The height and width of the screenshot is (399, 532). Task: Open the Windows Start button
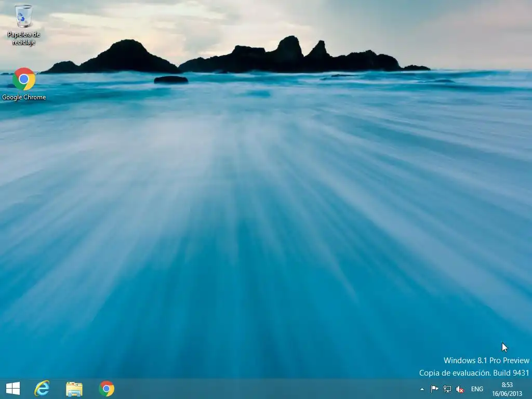pos(13,389)
